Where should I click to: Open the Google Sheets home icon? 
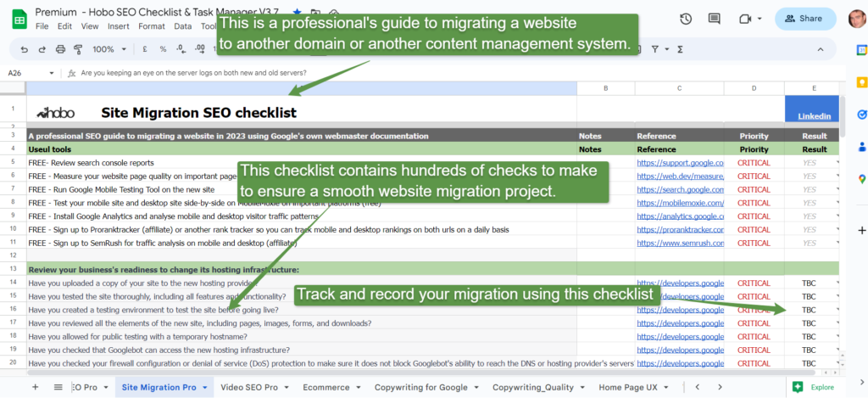19,19
